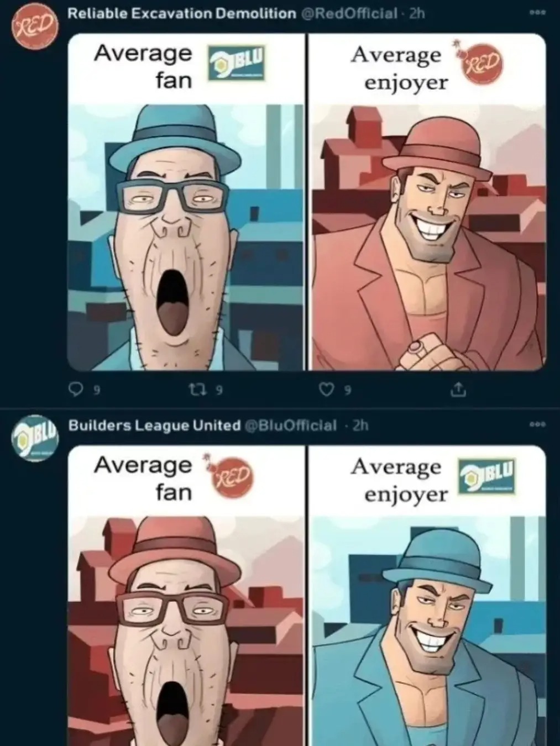Open the first tweet's 2h timestamp
The image size is (560, 746).
click(416, 13)
